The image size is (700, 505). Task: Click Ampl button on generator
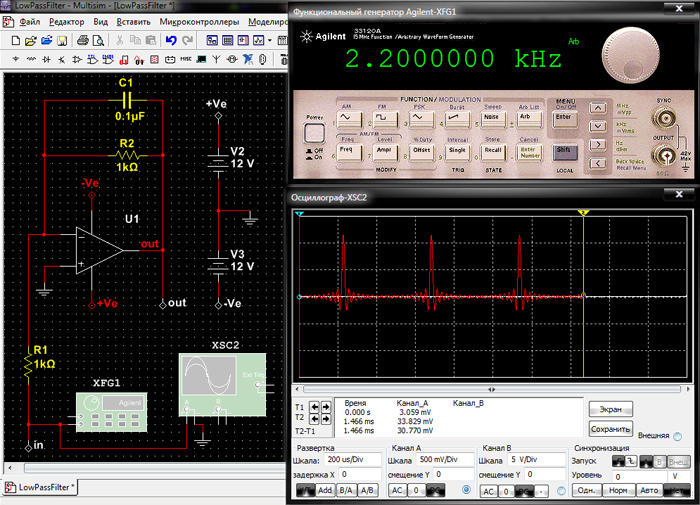[x=384, y=152]
